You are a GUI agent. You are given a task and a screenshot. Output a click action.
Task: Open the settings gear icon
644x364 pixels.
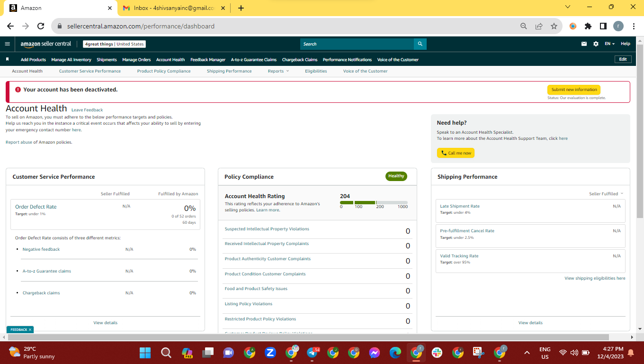(596, 44)
